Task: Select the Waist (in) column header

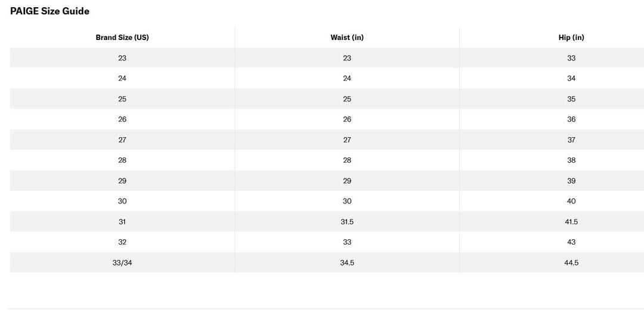Action: click(x=347, y=38)
